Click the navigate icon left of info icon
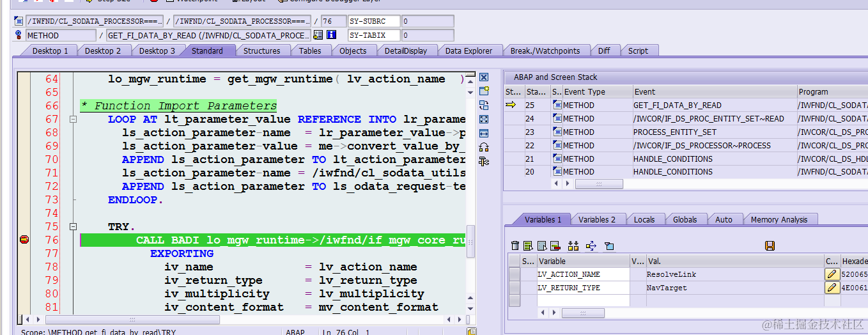Image resolution: width=868 pixels, height=335 pixels. pos(318,35)
